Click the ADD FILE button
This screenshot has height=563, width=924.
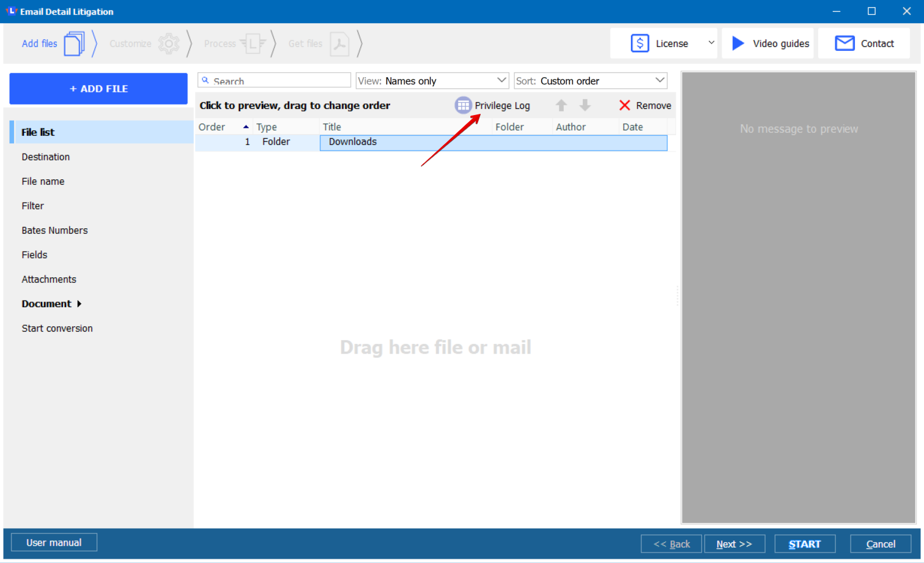tap(98, 88)
